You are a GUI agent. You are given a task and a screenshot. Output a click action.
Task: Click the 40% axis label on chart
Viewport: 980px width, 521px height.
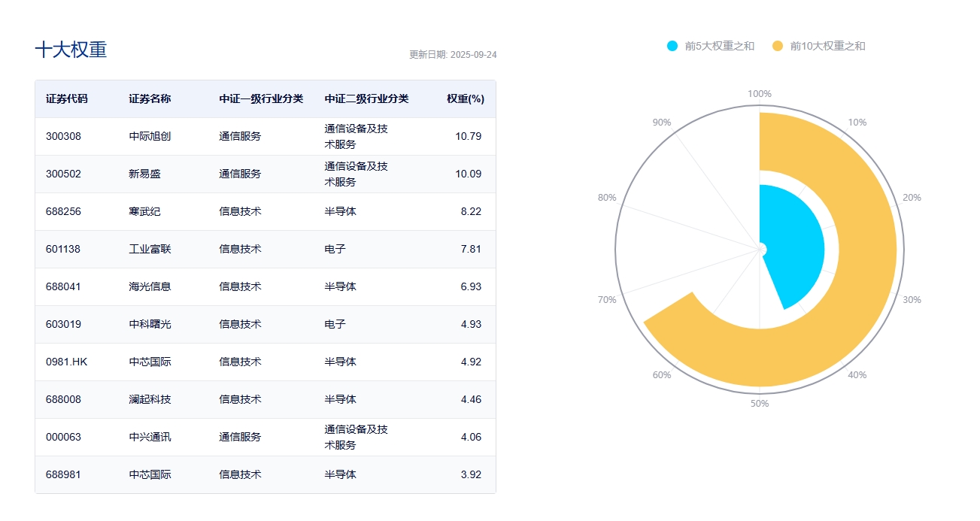coord(857,375)
